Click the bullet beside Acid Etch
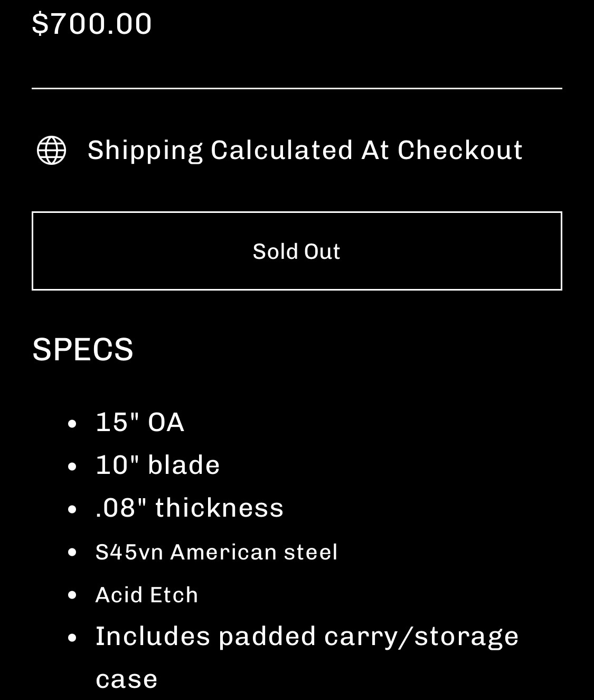The image size is (594, 700). coord(73,595)
